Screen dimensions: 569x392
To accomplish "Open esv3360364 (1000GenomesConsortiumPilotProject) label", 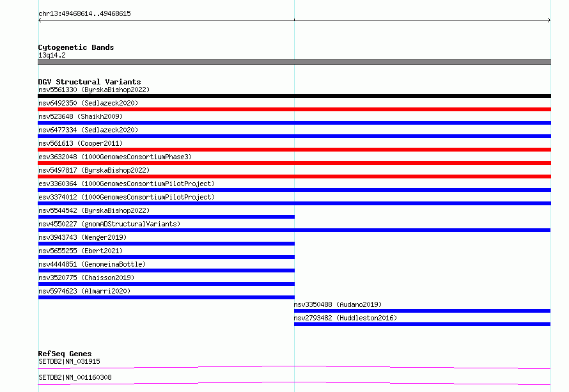I will click(127, 184).
